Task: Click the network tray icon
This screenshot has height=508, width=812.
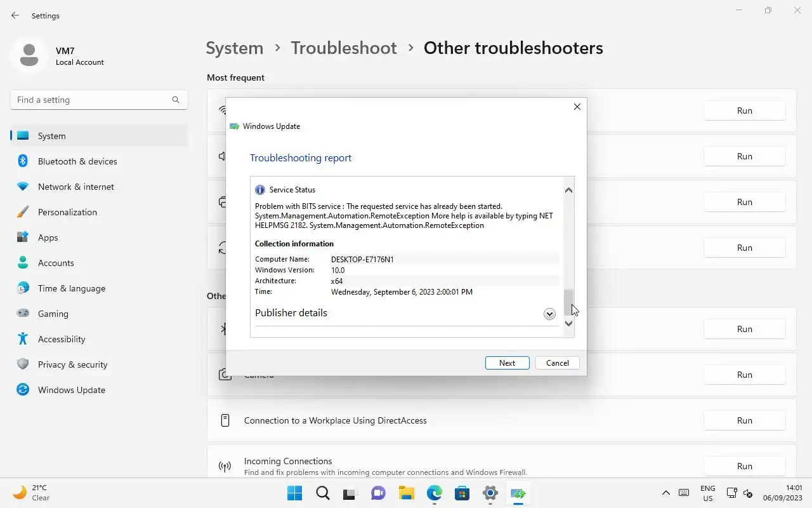Action: 731,493
